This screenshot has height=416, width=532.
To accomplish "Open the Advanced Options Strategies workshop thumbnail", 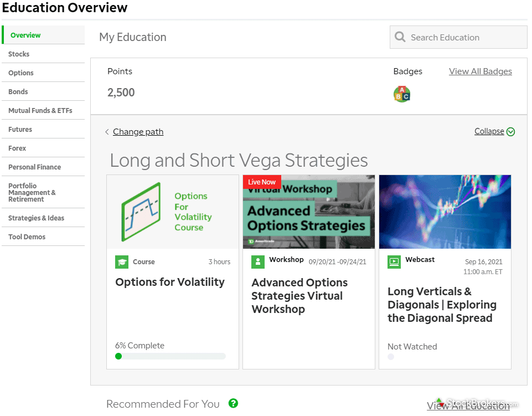I will click(x=308, y=212).
